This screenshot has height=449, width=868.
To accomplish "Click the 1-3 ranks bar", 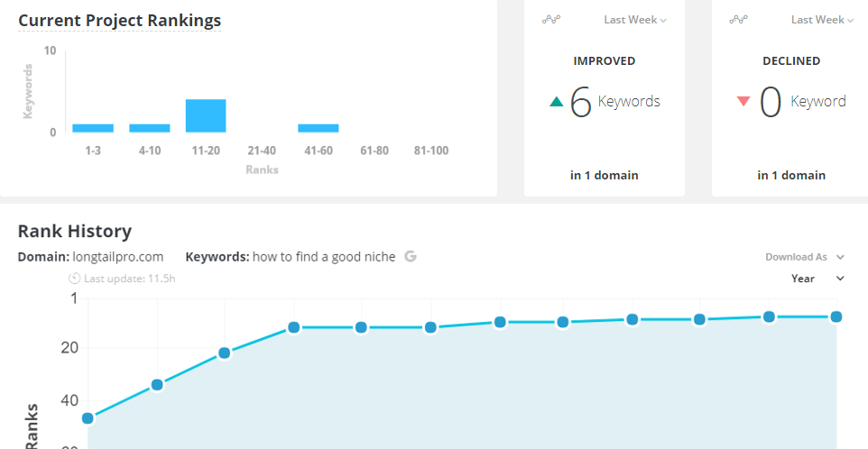I will click(x=93, y=128).
